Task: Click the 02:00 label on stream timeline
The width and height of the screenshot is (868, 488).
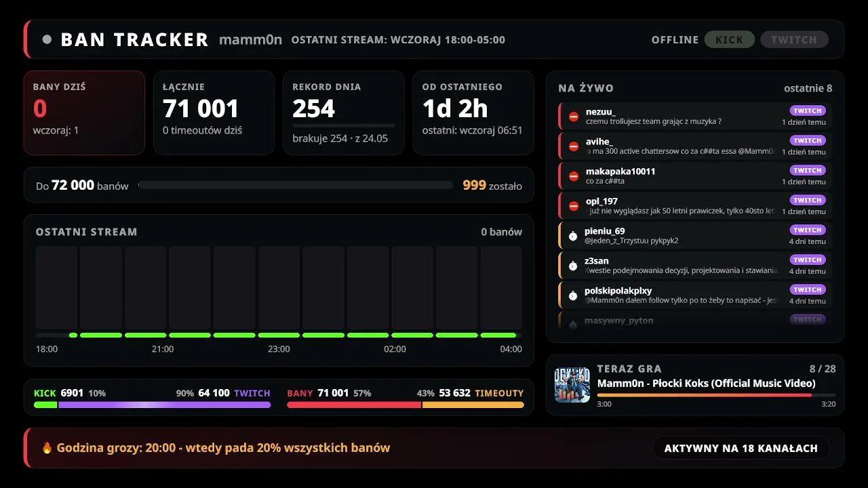Action: (x=395, y=349)
